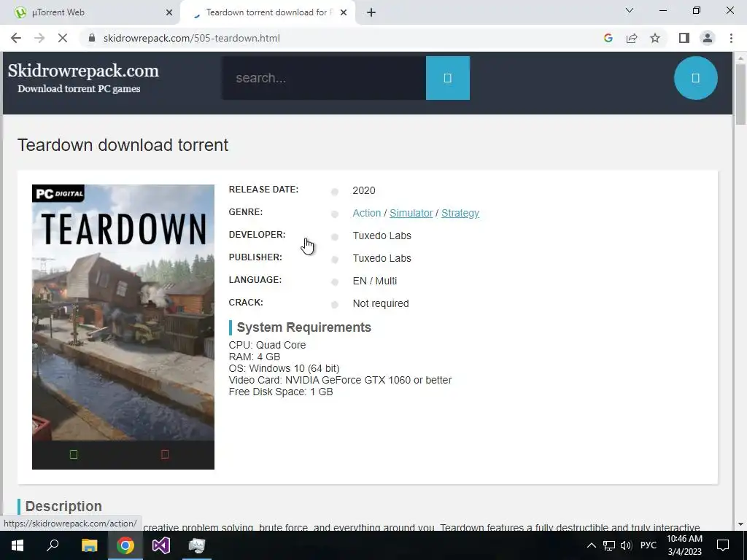Focus the site search field

click(324, 78)
